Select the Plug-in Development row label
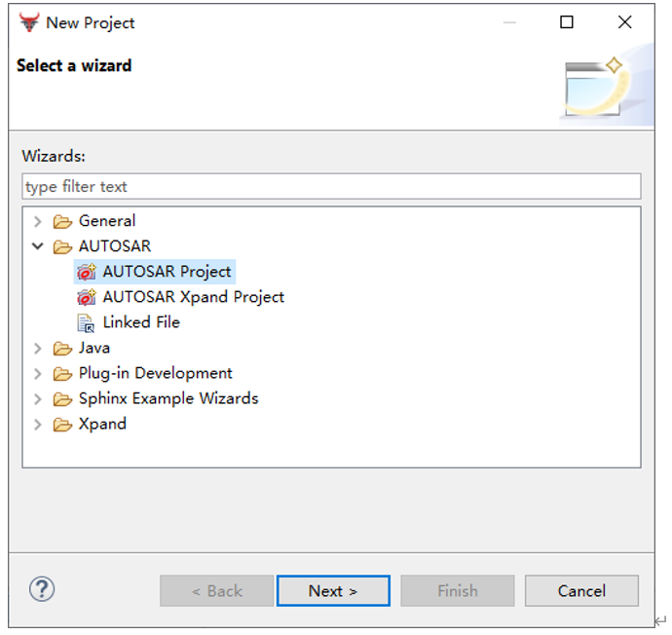 pyautogui.click(x=155, y=373)
